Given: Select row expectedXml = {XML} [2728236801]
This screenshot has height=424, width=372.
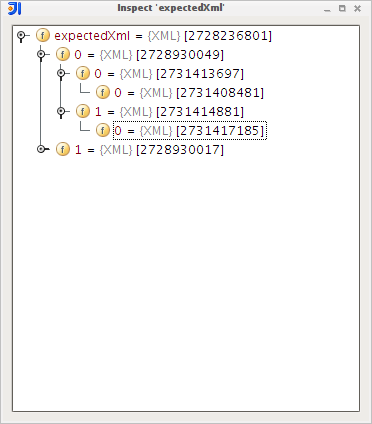Looking at the screenshot, I should 163,36.
